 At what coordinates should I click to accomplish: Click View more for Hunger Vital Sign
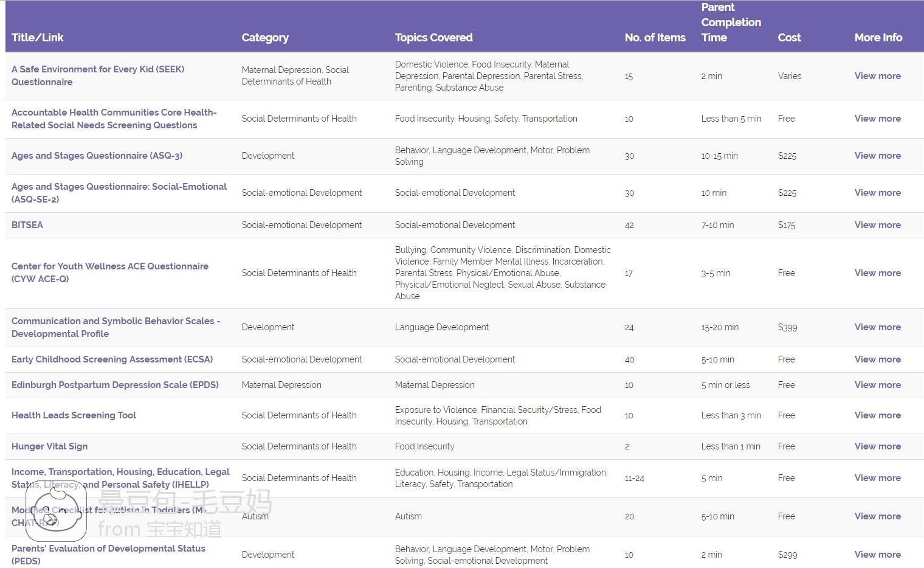(877, 446)
